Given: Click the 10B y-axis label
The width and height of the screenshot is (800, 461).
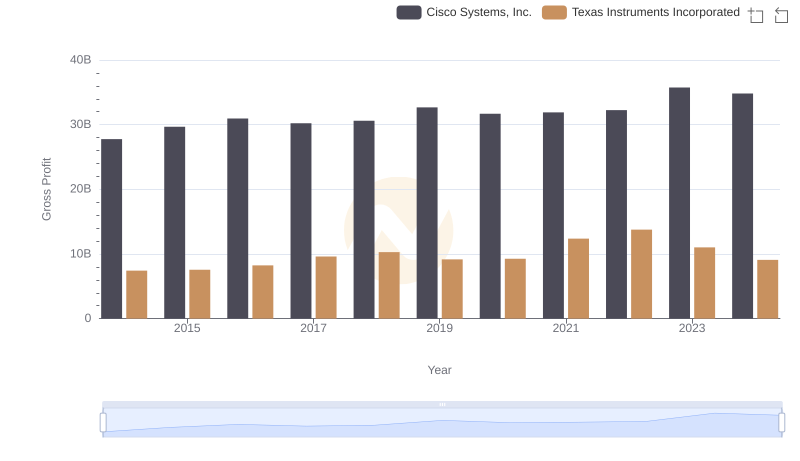Looking at the screenshot, I should 81,253.
